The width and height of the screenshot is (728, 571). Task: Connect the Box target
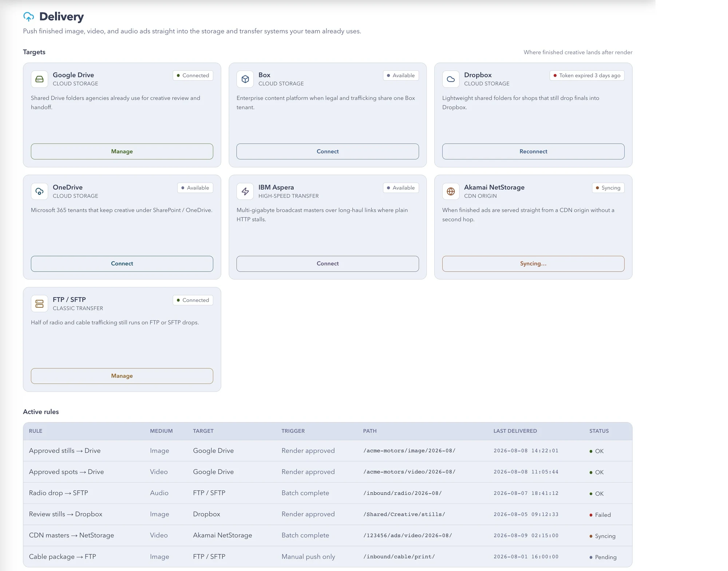pos(328,151)
